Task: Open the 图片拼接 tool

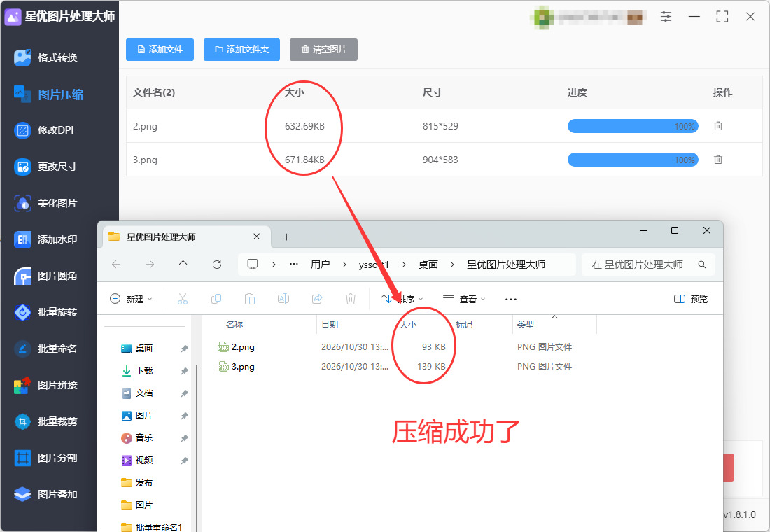Action: tap(45, 385)
